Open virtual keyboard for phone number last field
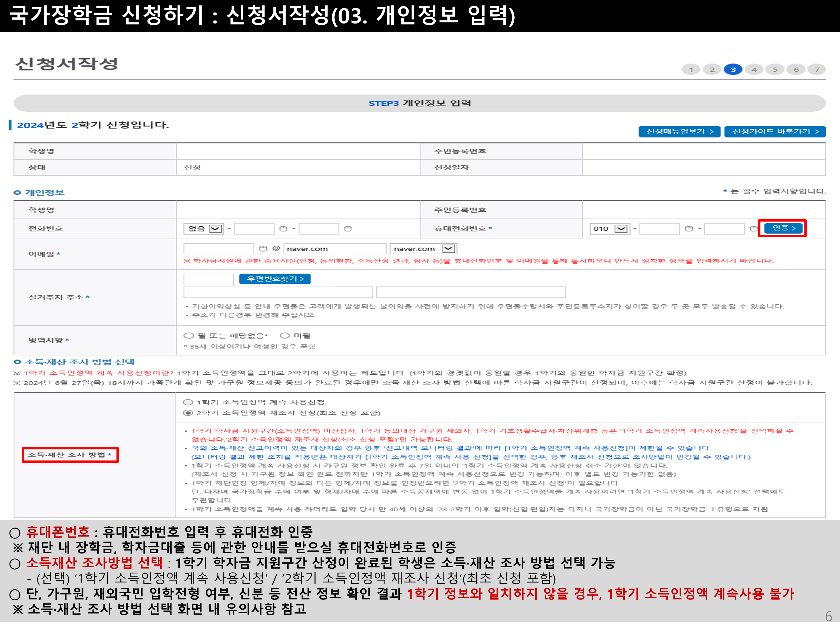Viewport: 840px width, 630px height. tap(347, 228)
